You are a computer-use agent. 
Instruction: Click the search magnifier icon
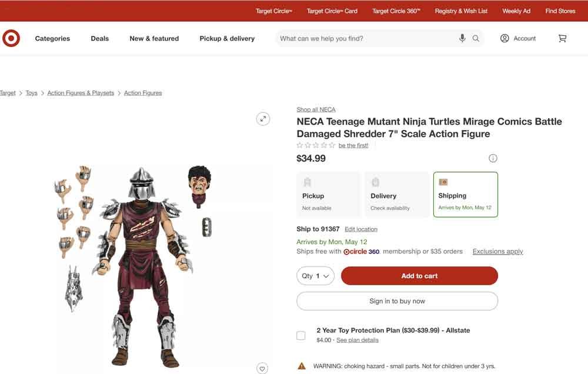point(475,38)
